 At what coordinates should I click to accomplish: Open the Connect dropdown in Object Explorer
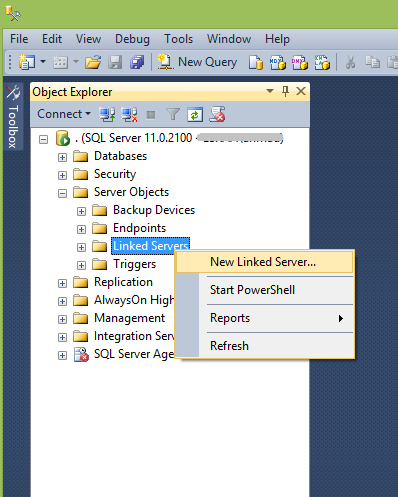point(64,114)
